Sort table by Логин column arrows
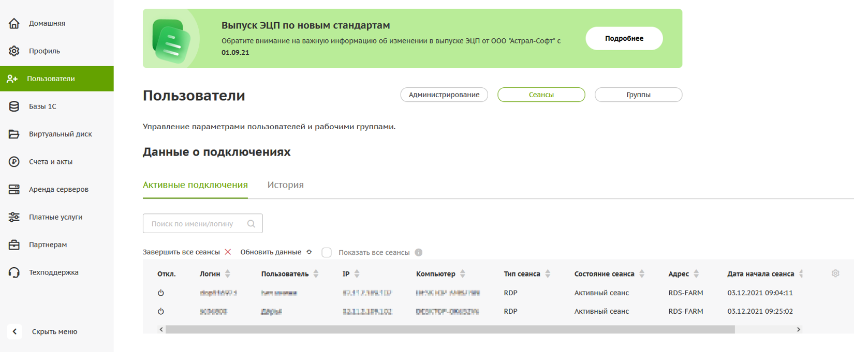Viewport: 868px width, 352px height. point(228,274)
